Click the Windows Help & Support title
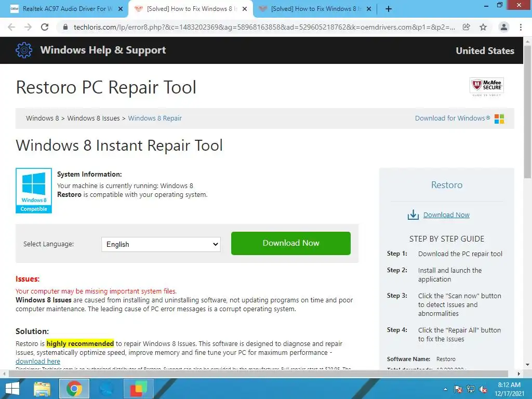This screenshot has height=399, width=532. click(x=103, y=50)
